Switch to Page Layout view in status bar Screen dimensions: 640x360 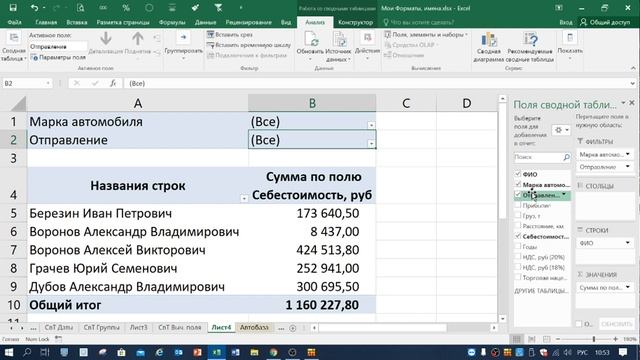(531, 339)
